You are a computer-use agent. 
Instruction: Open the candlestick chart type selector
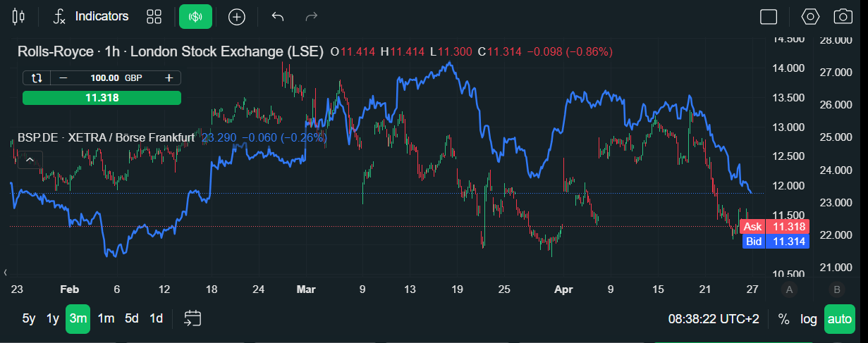coord(18,16)
